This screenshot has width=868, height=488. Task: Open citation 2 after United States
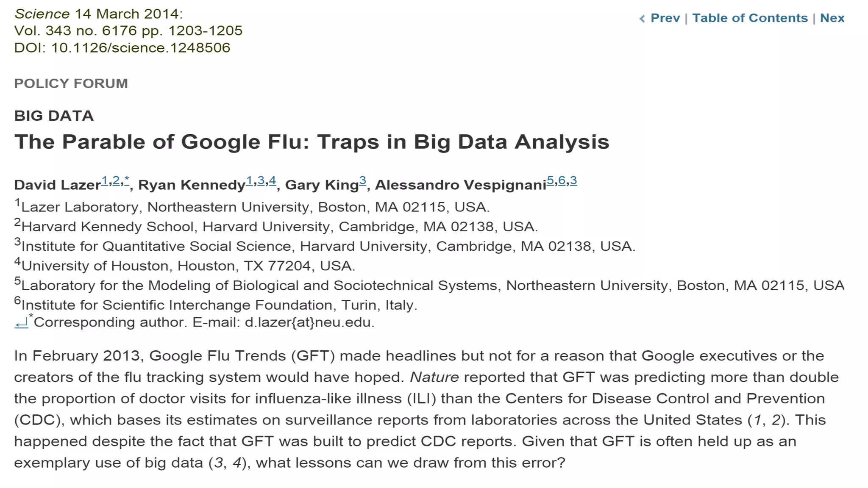click(776, 420)
